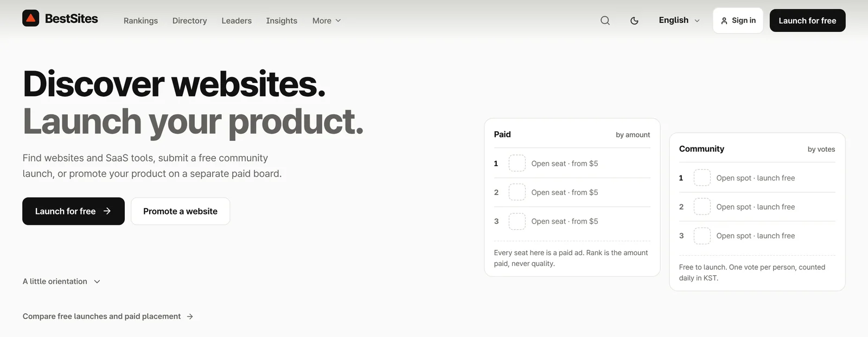Click the BestSites orange triangle logo

30,18
